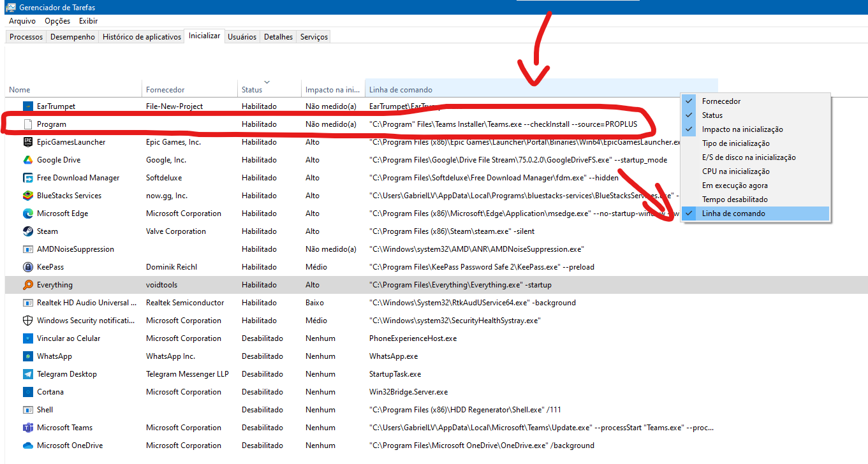This screenshot has height=464, width=868.
Task: Sort by the Nome column header
Action: pos(73,89)
